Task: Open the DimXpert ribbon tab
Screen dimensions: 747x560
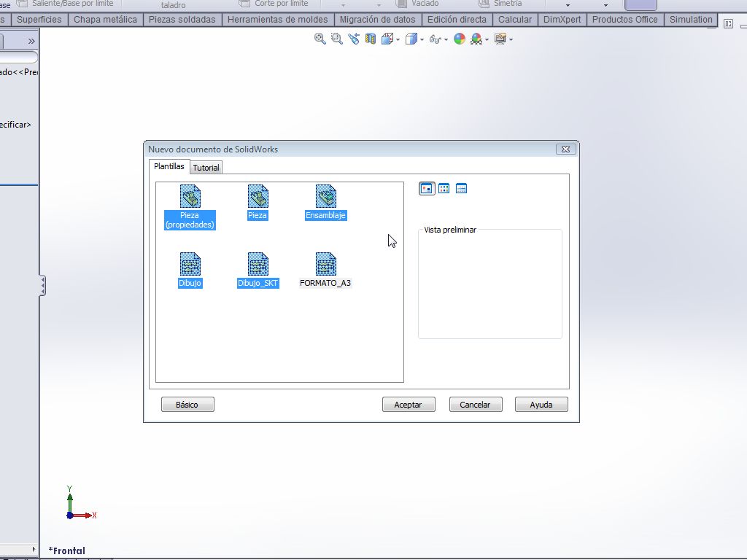Action: pyautogui.click(x=562, y=20)
